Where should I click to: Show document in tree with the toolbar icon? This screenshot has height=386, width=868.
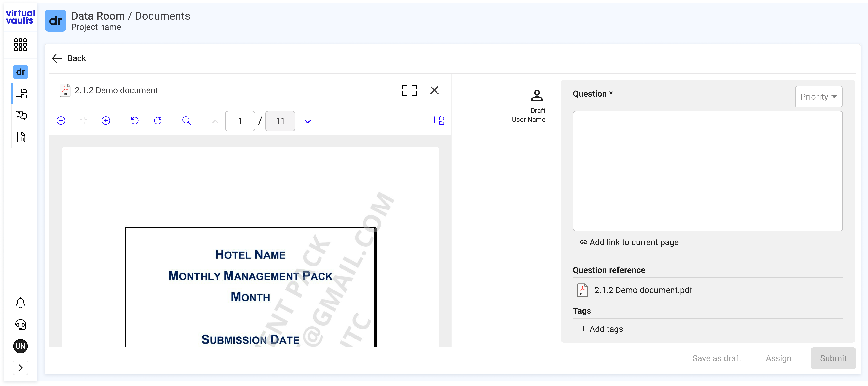(439, 120)
